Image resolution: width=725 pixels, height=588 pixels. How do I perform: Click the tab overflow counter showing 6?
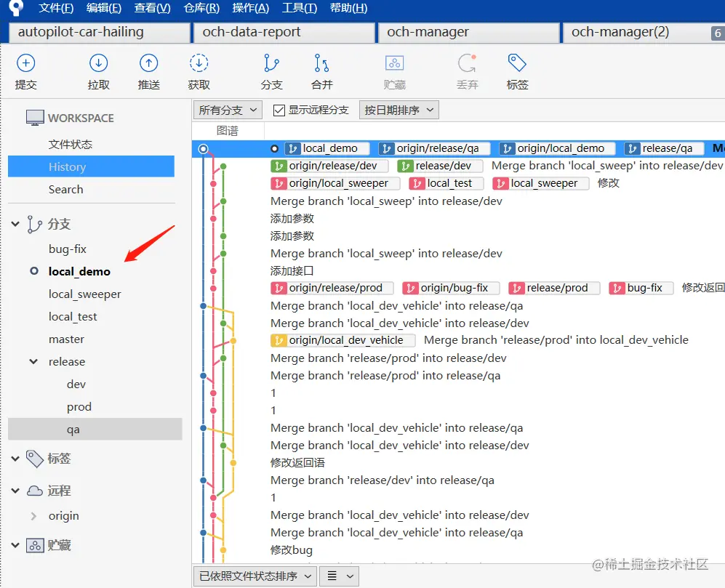point(718,33)
